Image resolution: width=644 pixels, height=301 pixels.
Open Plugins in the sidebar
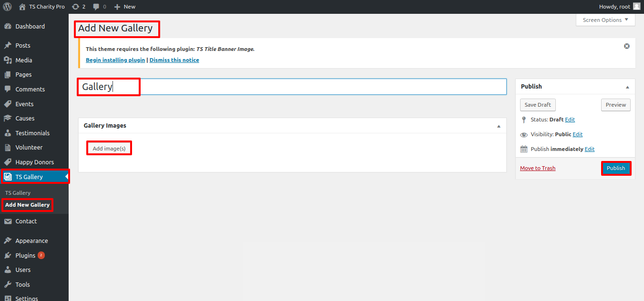point(25,255)
